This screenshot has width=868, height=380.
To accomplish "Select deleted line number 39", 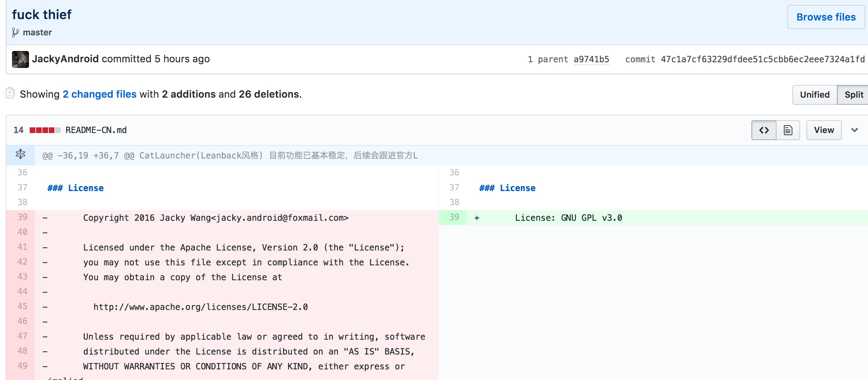I will tap(22, 217).
